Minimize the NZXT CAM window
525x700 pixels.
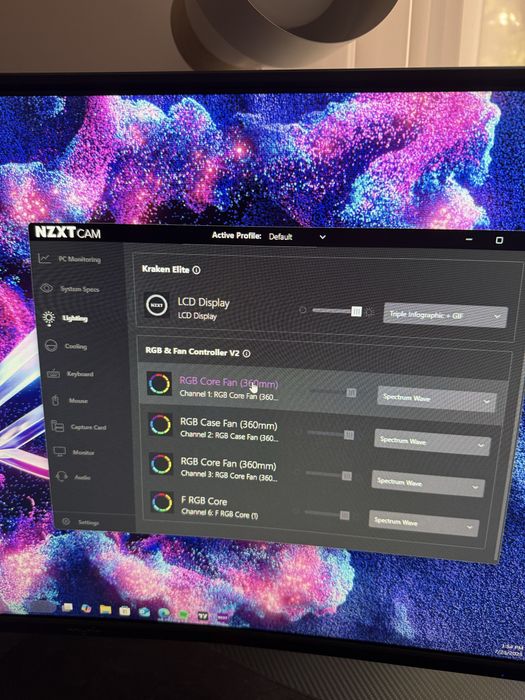pos(469,239)
